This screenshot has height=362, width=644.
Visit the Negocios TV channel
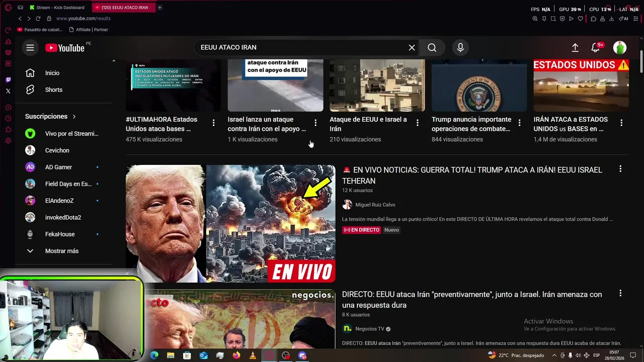tap(369, 329)
